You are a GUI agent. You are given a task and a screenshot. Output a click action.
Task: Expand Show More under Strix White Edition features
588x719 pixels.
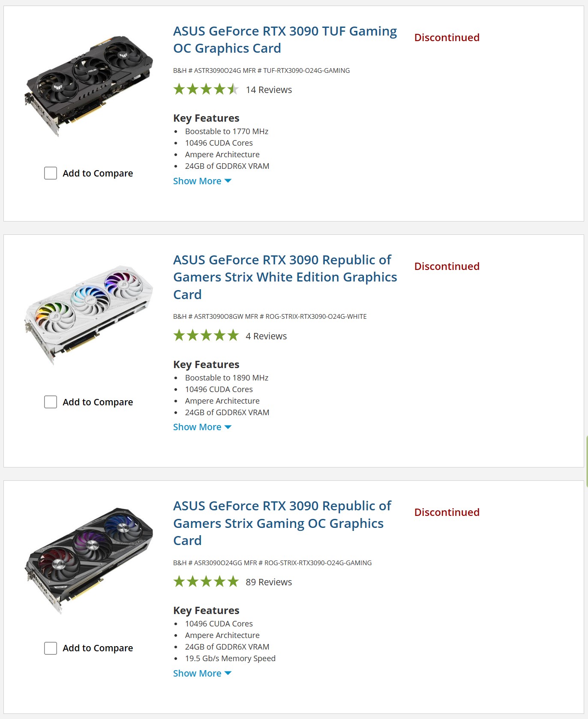(202, 427)
